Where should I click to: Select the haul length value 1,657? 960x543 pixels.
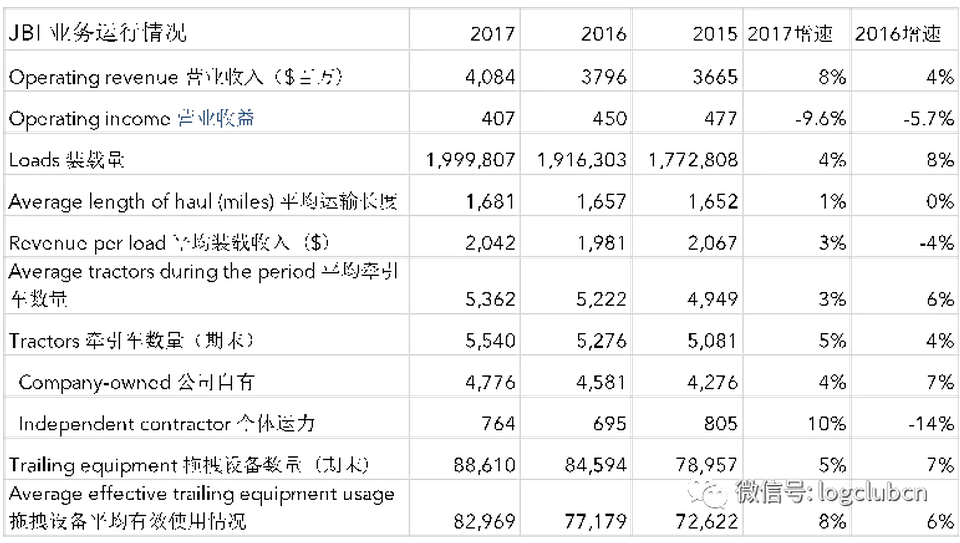[601, 201]
